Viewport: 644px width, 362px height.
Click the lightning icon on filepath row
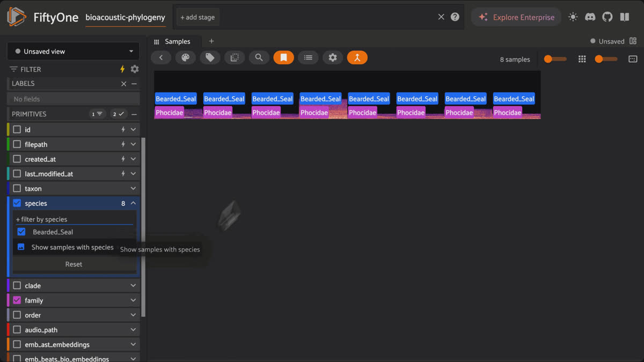click(123, 144)
